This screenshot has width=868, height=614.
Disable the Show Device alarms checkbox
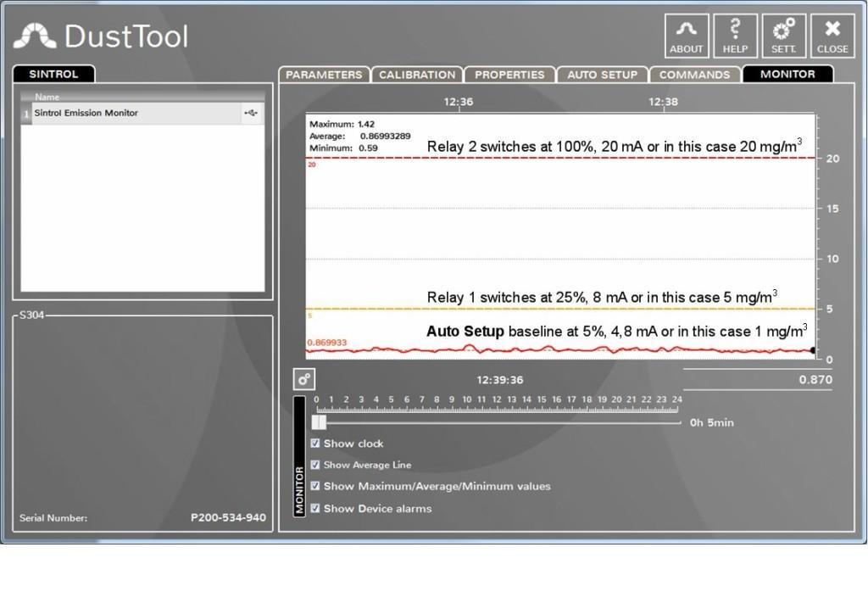point(315,508)
